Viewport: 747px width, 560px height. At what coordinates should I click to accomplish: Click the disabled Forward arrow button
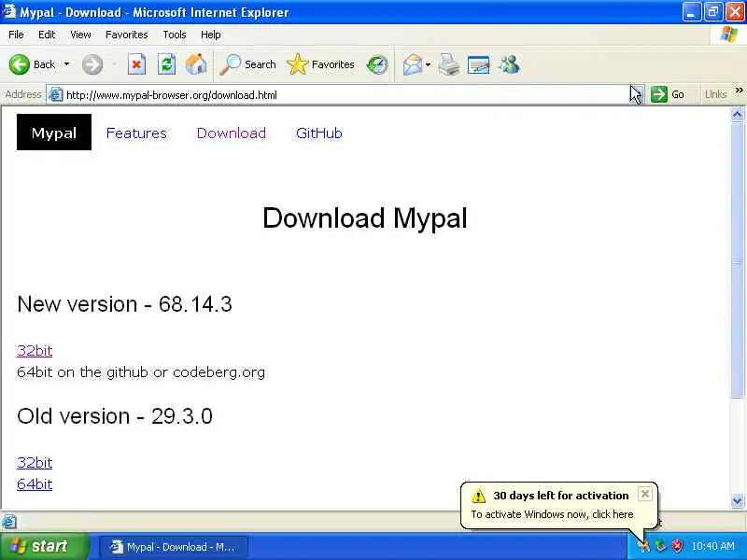(x=92, y=64)
